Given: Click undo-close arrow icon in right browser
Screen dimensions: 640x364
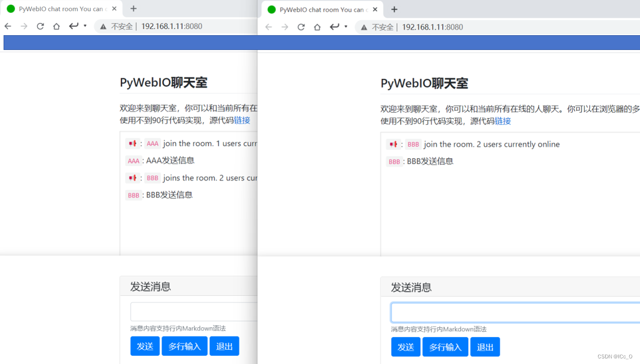Looking at the screenshot, I should [334, 27].
